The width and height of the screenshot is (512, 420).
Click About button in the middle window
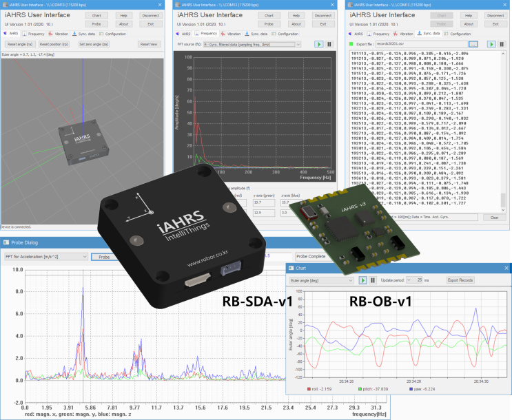tap(296, 24)
